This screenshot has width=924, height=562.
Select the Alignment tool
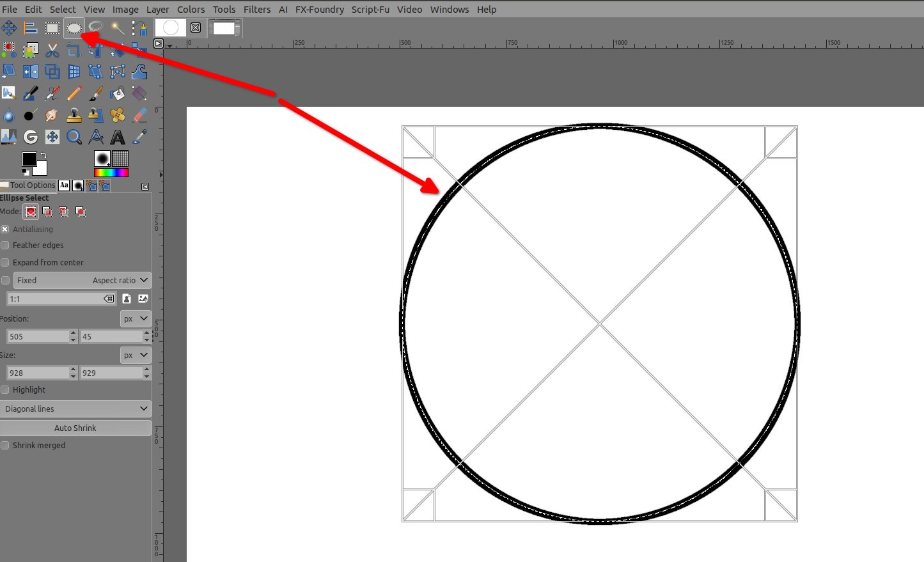point(31,27)
